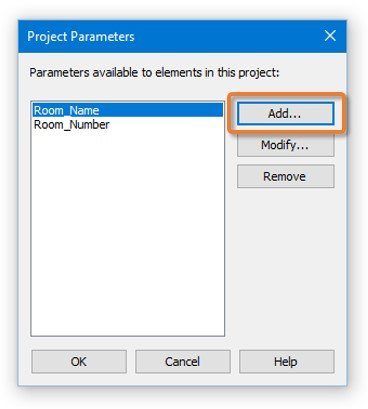Confirm the dialog with OK
The height and width of the screenshot is (409, 368).
pos(79,361)
